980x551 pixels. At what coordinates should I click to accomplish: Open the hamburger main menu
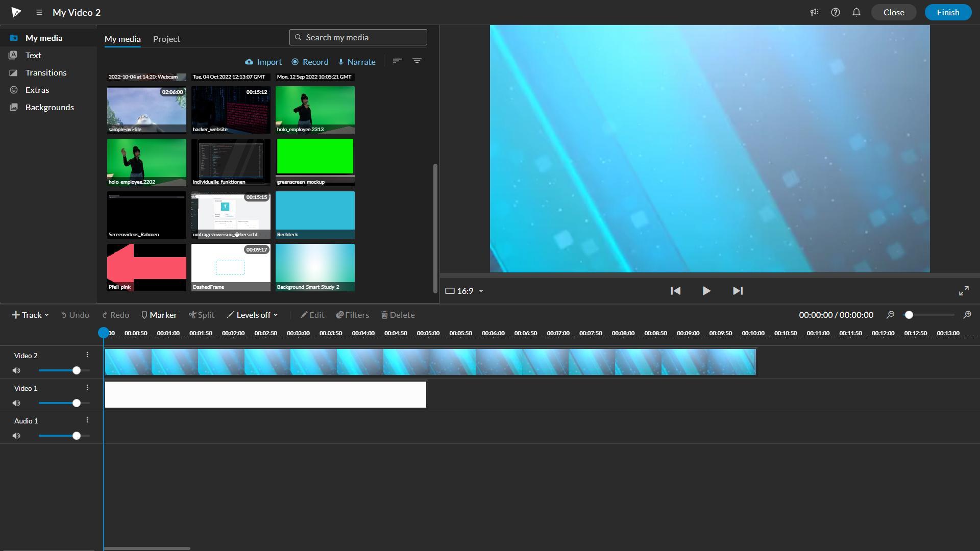pyautogui.click(x=39, y=12)
